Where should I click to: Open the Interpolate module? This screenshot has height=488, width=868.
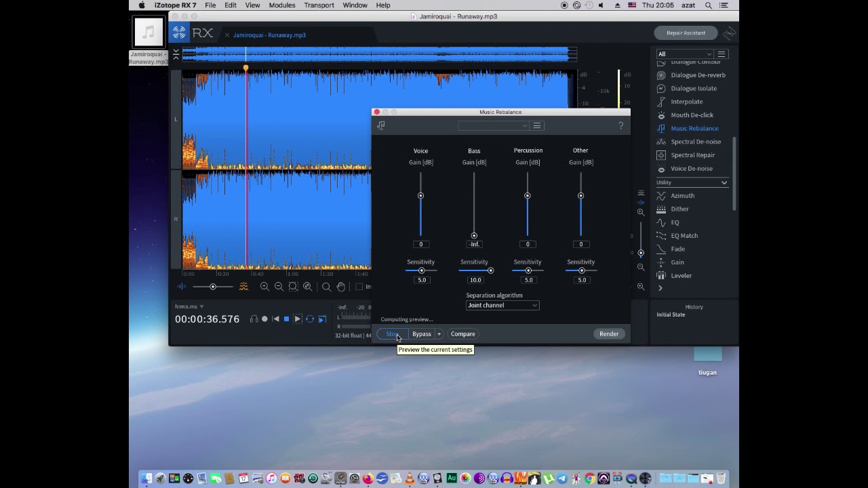[x=680, y=102]
